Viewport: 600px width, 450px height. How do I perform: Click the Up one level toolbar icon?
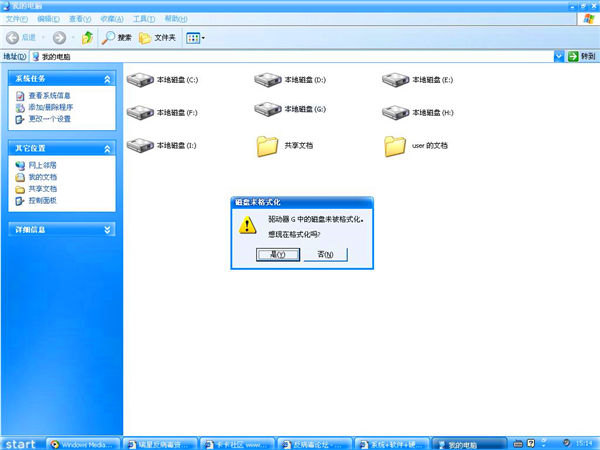(x=88, y=38)
